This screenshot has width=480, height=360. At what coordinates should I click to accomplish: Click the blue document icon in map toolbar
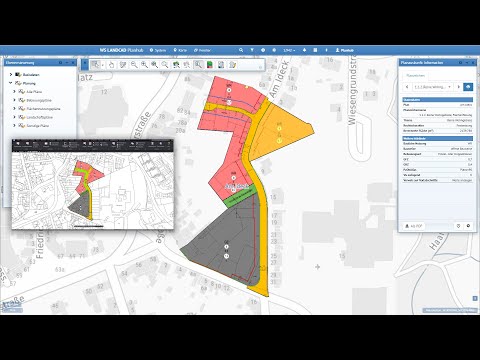[x=221, y=65]
